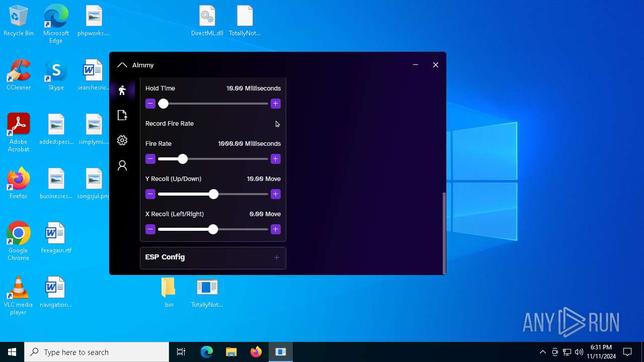Select the running Aimmy app taskbar button

(x=281, y=352)
